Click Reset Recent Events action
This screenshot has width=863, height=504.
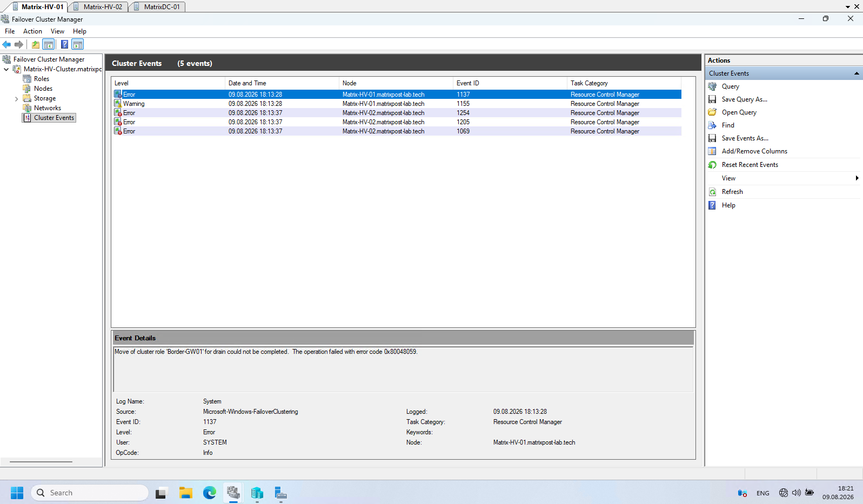pyautogui.click(x=750, y=165)
